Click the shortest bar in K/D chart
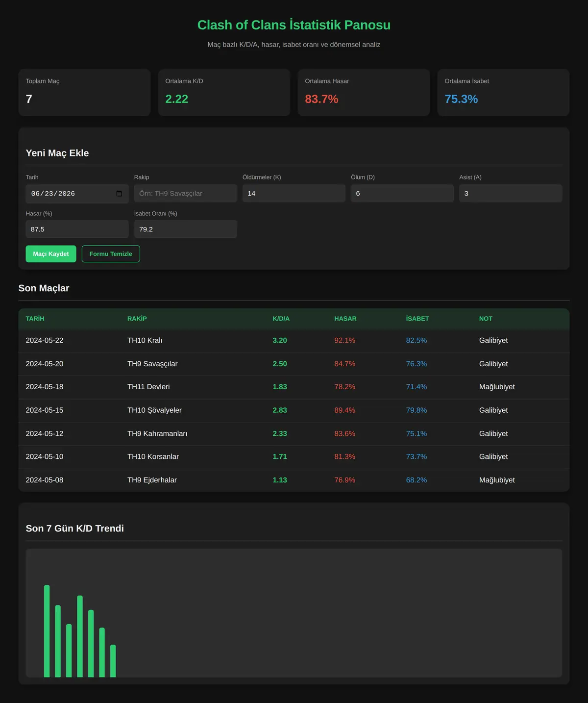 (113, 661)
